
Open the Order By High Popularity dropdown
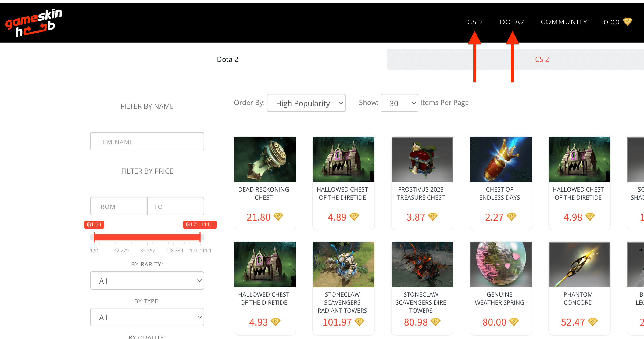click(306, 103)
